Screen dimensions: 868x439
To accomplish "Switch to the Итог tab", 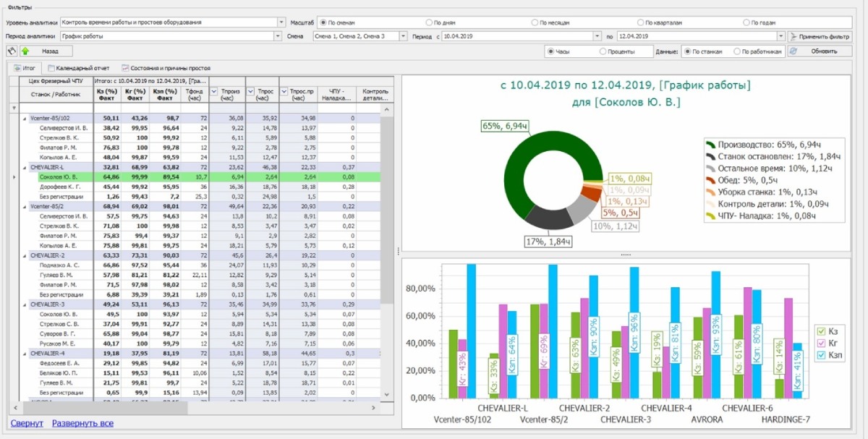I will 25,68.
